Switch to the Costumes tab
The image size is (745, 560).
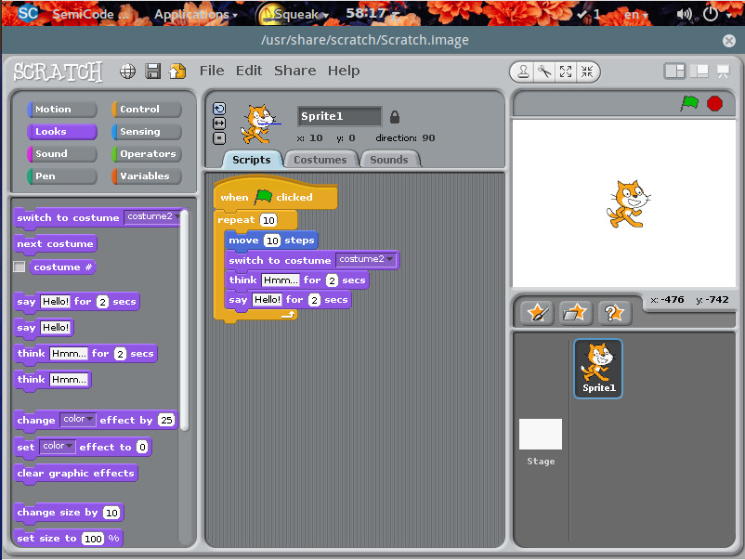click(320, 160)
